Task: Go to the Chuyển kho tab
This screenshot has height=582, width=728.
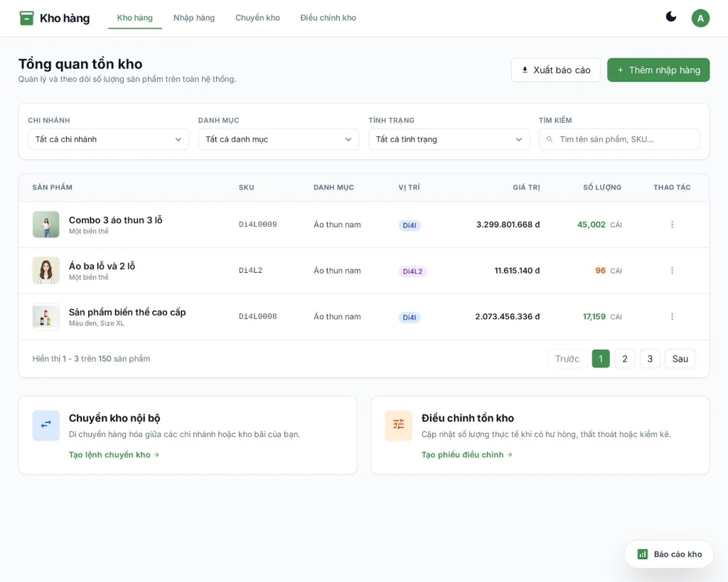Action: click(257, 18)
